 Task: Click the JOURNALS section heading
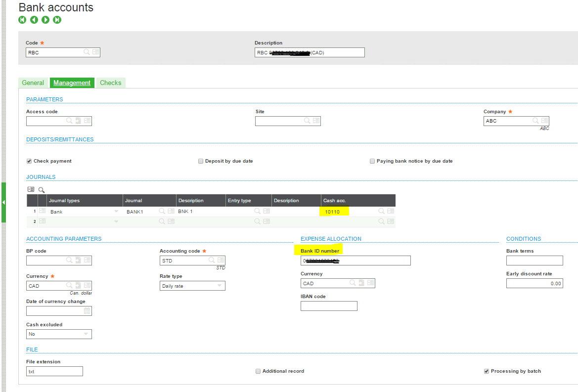click(41, 177)
